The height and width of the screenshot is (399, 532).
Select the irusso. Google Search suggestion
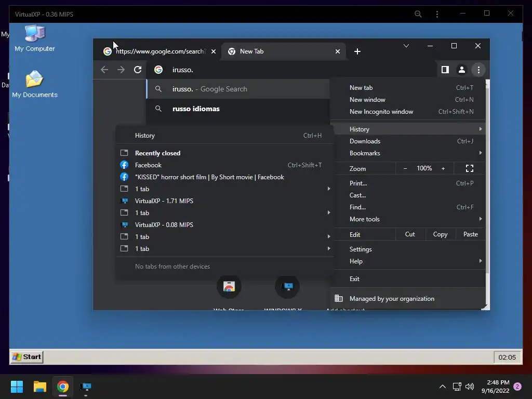(x=238, y=89)
